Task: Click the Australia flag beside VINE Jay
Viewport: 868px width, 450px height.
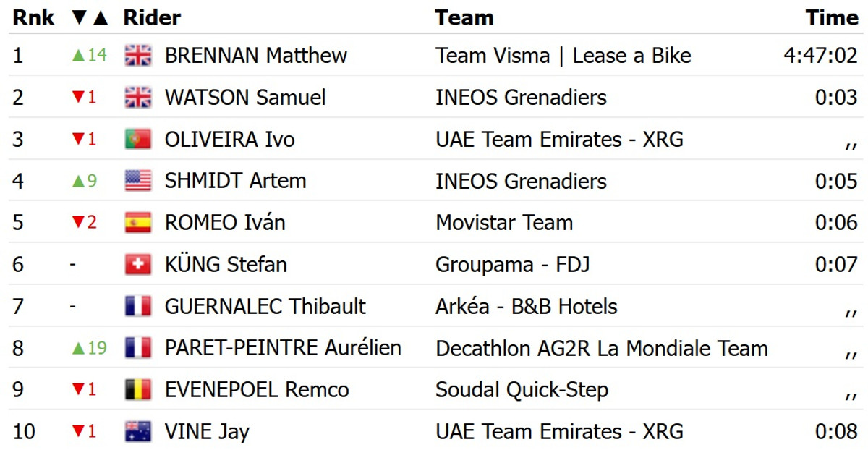Action: pyautogui.click(x=137, y=432)
